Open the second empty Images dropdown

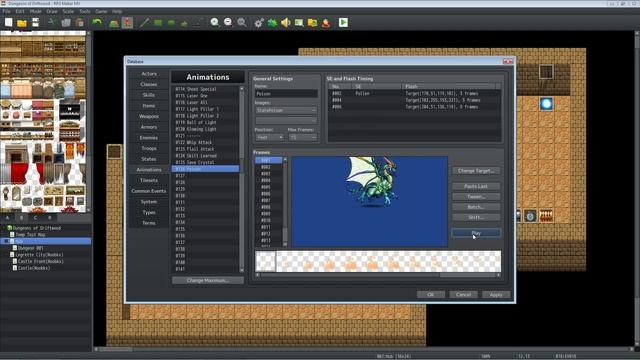click(286, 120)
